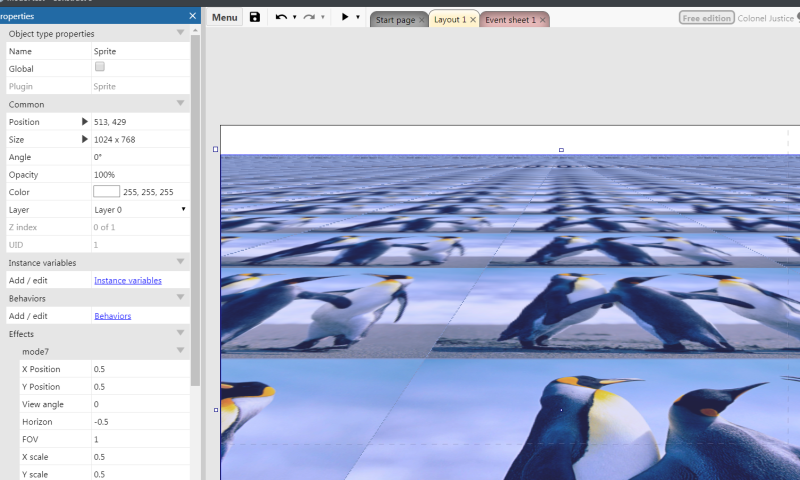800x480 pixels.
Task: Edit the Name field value Sprite
Action: (x=140, y=51)
